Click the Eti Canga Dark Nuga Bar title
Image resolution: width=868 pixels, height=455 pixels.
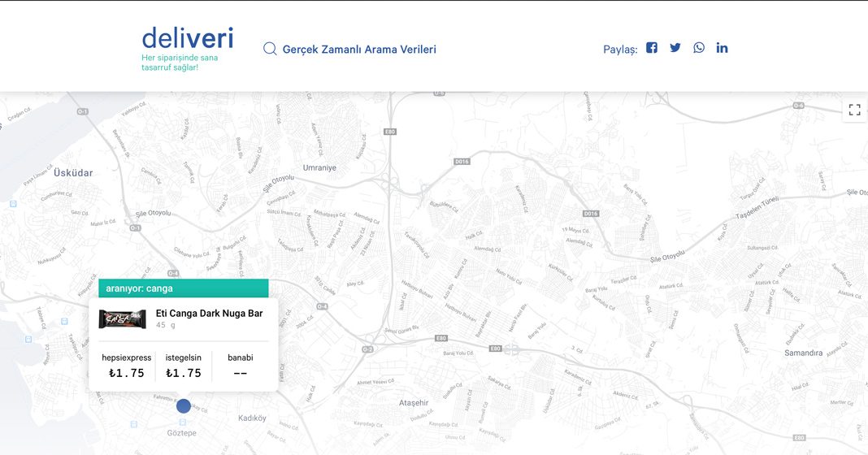(x=209, y=314)
